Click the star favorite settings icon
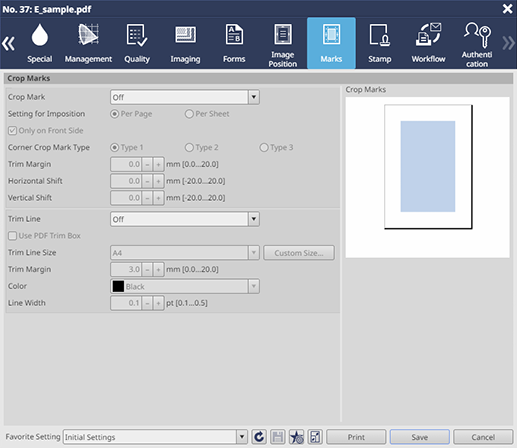This screenshot has height=448, width=517. [x=296, y=437]
